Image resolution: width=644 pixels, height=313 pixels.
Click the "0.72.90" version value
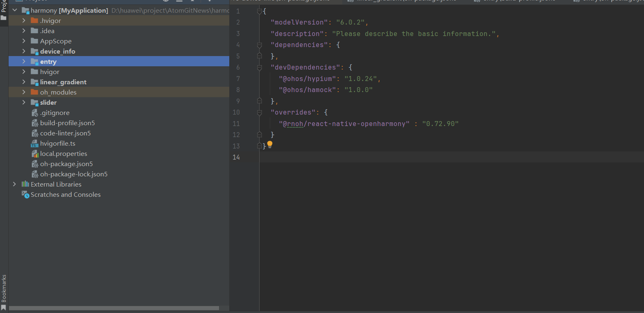pyautogui.click(x=440, y=124)
